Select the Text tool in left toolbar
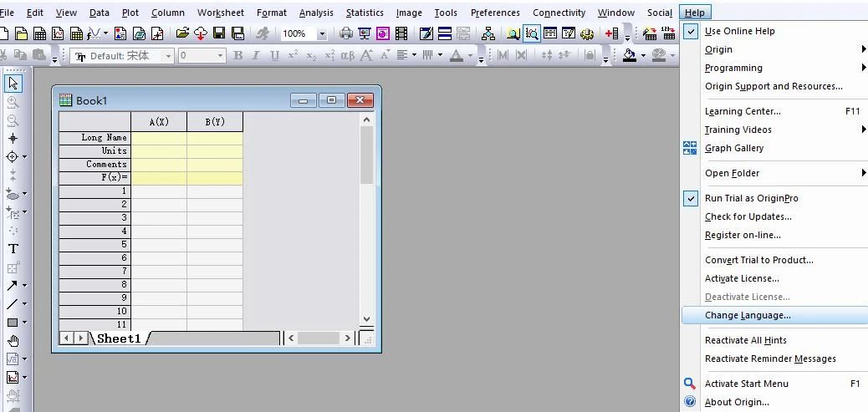Viewport: 868px width, 412px height. point(13,249)
